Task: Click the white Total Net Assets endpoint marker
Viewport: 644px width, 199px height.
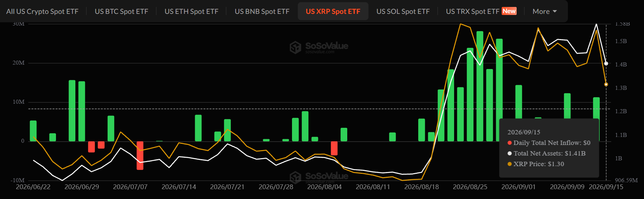Action: pyautogui.click(x=606, y=64)
